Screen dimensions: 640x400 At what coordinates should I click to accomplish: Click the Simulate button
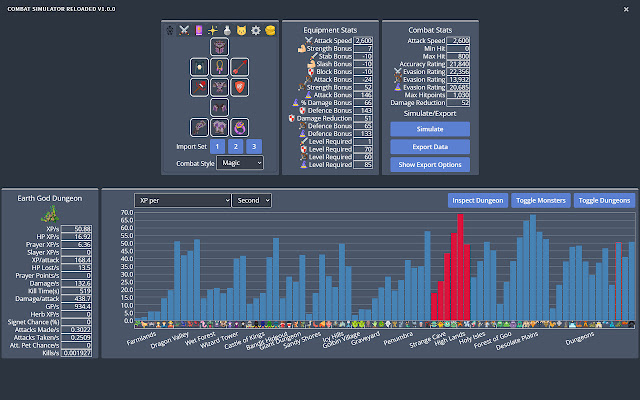pos(430,129)
